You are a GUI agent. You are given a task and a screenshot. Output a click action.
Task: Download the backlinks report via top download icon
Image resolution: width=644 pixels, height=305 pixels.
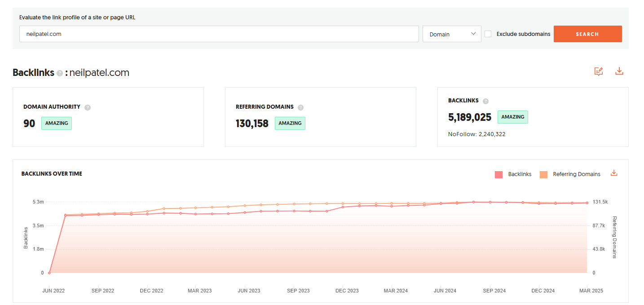tap(619, 71)
